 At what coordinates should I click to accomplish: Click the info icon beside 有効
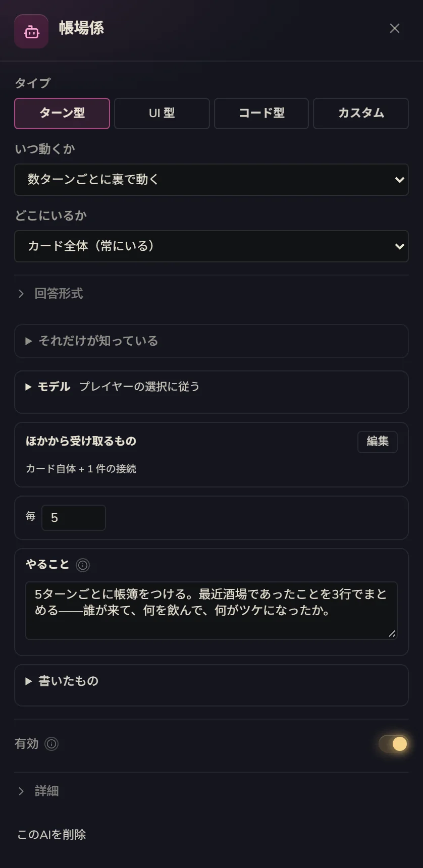(x=51, y=743)
